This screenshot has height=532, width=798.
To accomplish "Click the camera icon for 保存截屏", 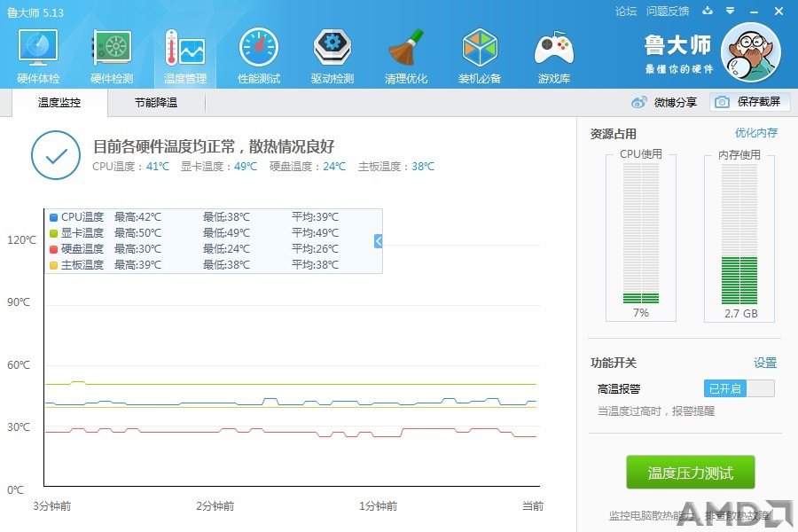I will tap(722, 102).
